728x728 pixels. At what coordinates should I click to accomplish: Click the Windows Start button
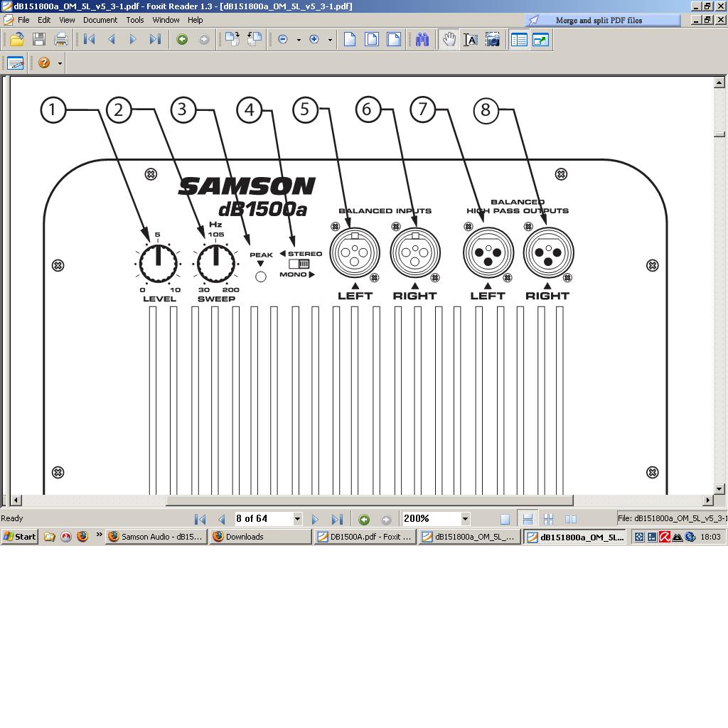(x=19, y=537)
